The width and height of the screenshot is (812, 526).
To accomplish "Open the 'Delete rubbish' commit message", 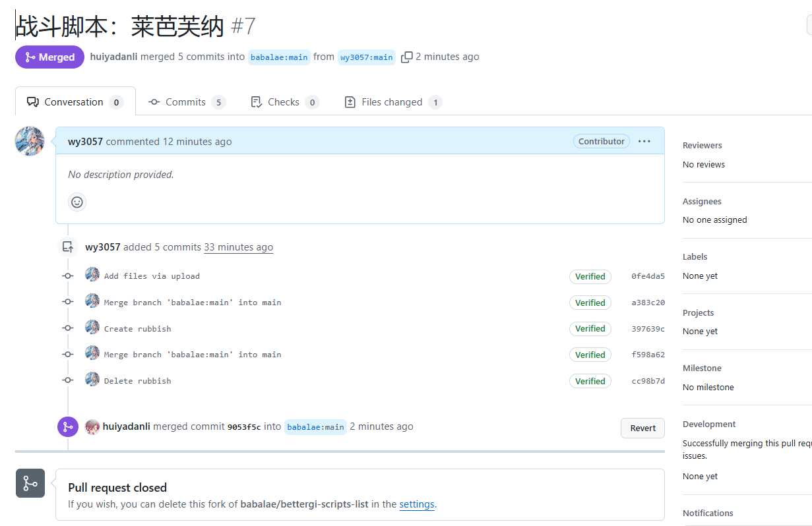I will 137,381.
